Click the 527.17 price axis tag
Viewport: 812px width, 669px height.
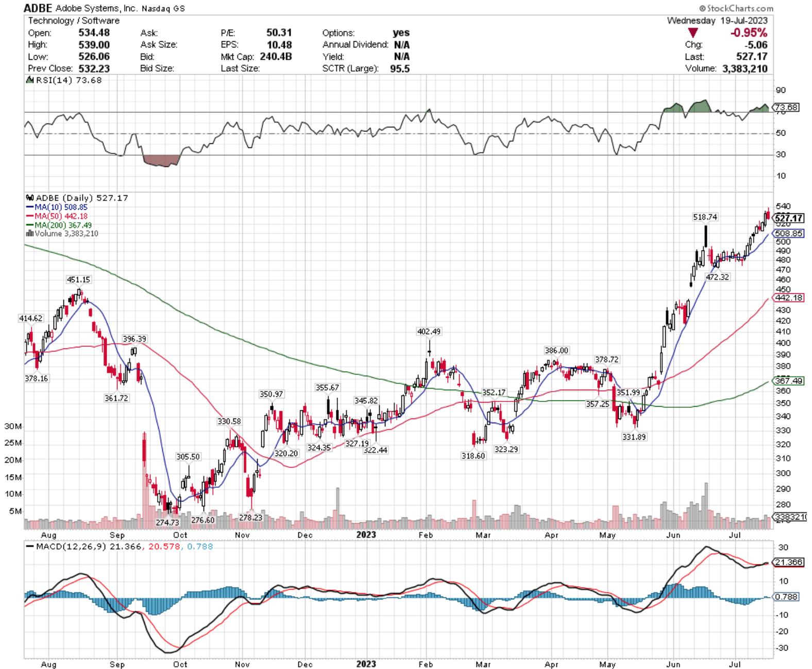tap(789, 218)
